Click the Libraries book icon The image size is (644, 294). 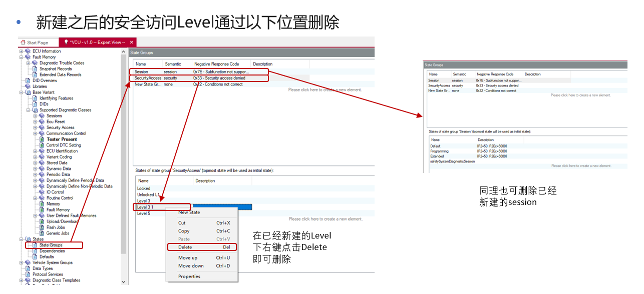(28, 86)
